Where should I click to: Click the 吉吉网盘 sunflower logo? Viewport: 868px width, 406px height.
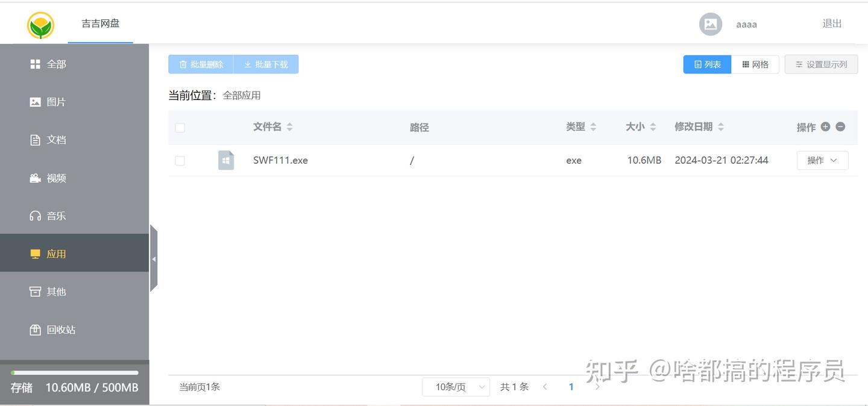(39, 25)
